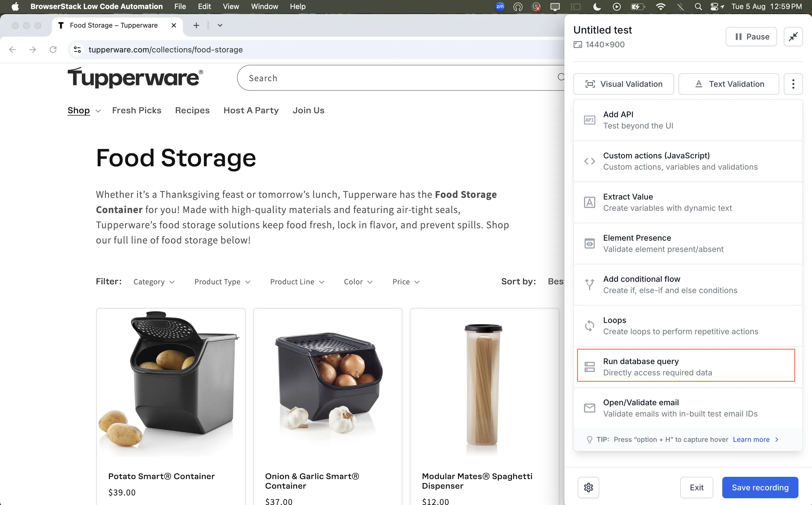
Task: Click the minimize recorder panel icon
Action: pyautogui.click(x=793, y=36)
